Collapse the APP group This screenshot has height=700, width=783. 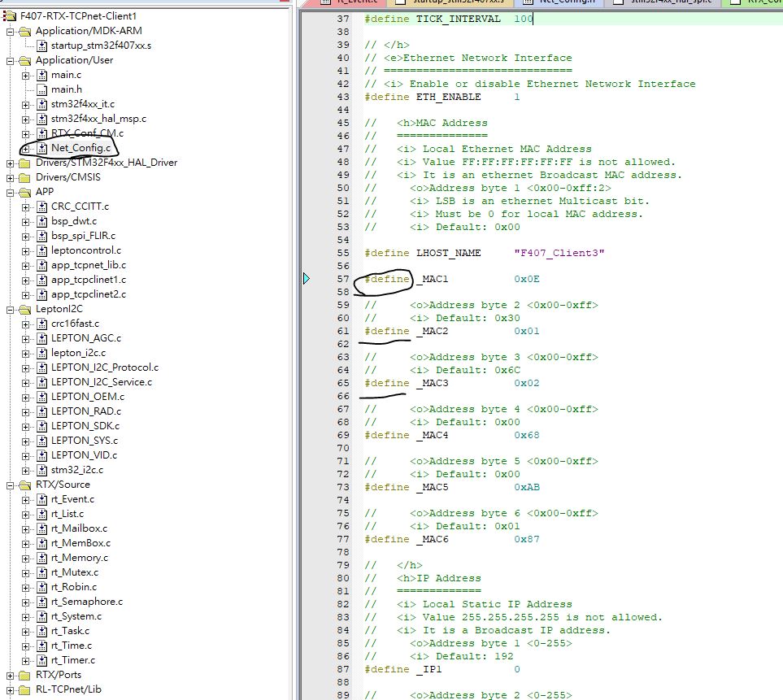click(x=10, y=192)
